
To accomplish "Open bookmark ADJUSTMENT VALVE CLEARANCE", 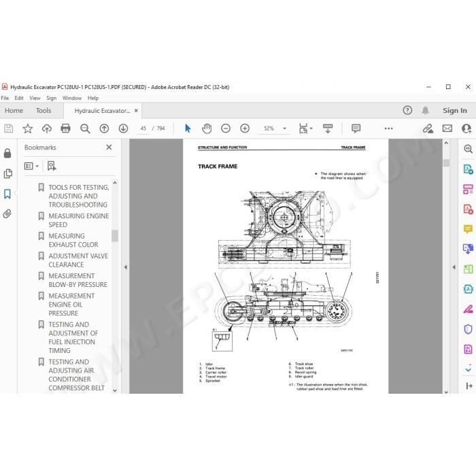I will point(78,260).
